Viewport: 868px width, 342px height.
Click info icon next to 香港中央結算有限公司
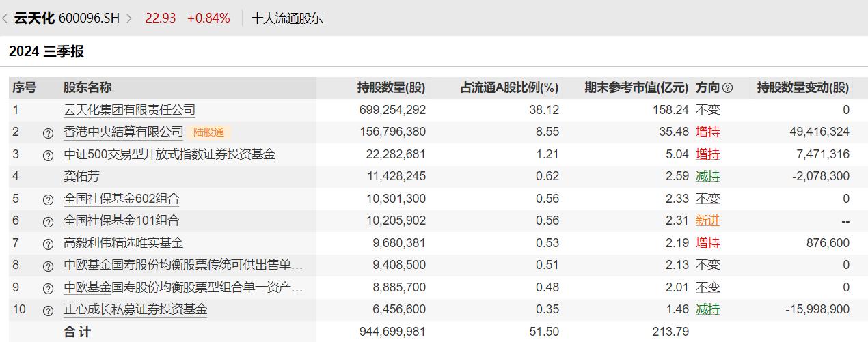[48, 132]
